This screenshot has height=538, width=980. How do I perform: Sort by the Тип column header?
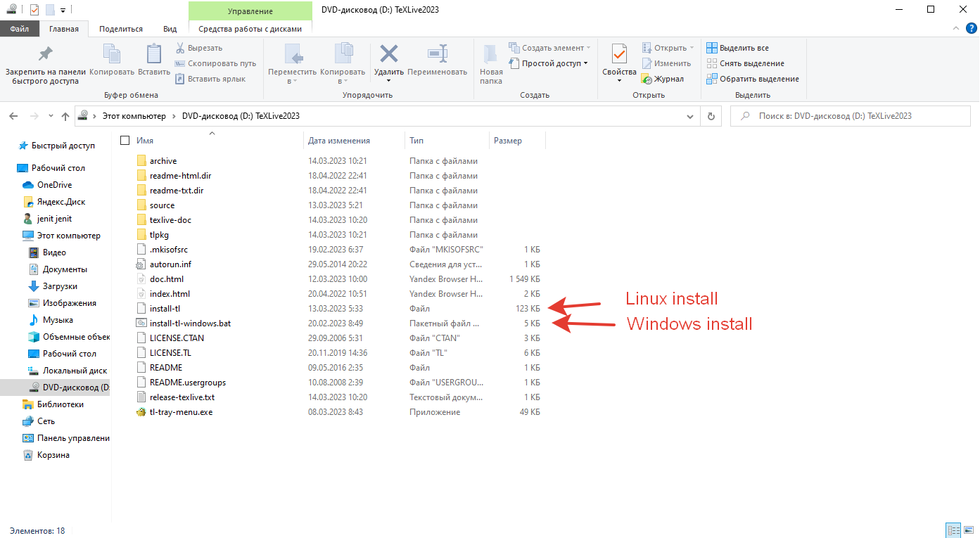416,141
